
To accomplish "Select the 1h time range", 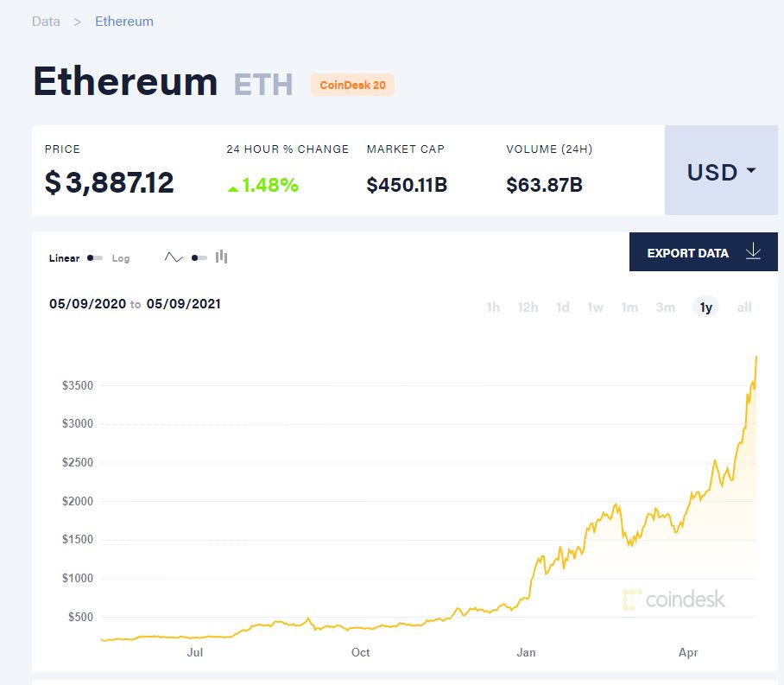I will (493, 308).
